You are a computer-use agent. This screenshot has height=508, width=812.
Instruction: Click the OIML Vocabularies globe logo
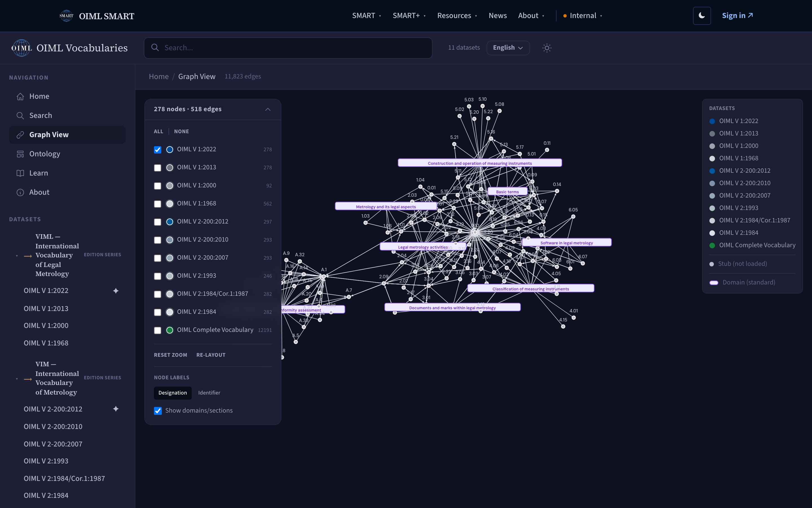pos(21,48)
